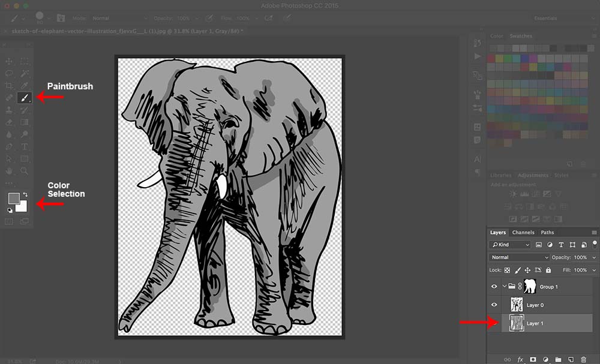Viewport: 600px width, 364px height.
Task: Open the layer blend mode Normal dropdown
Action: pos(519,257)
